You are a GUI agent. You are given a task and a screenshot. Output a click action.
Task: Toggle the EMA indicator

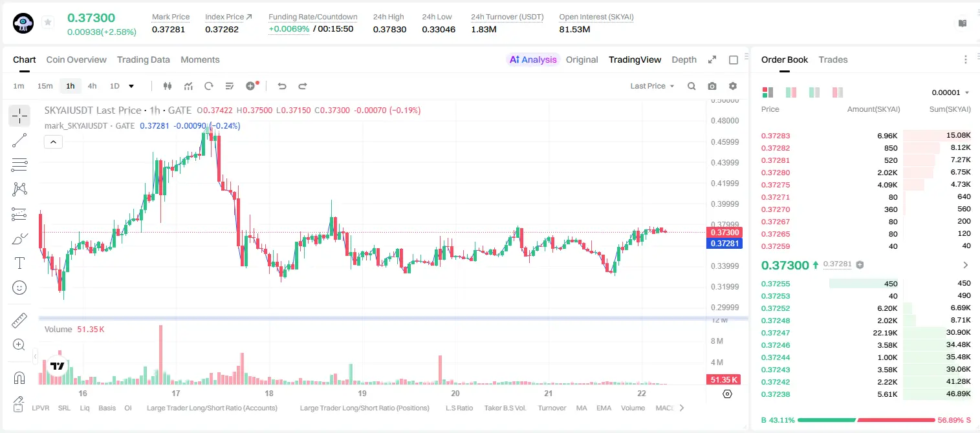point(604,408)
